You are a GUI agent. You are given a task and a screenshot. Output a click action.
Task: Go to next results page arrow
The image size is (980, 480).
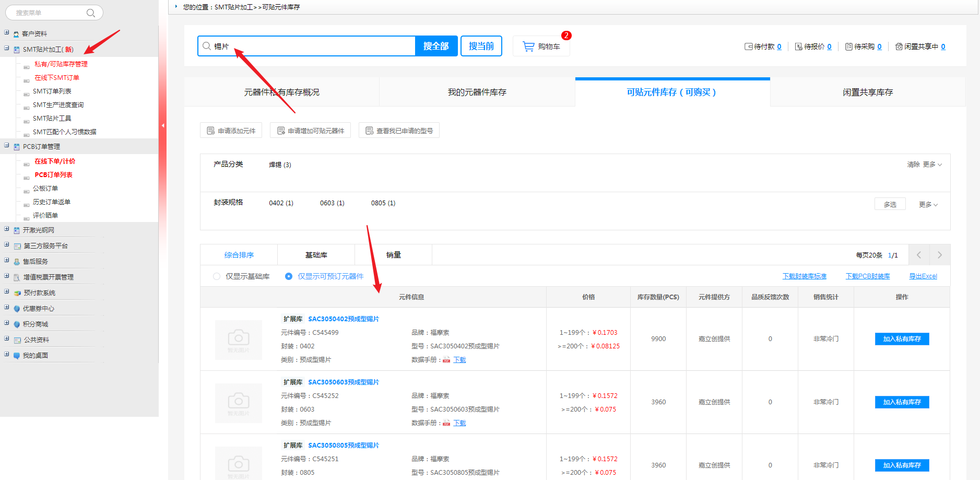click(939, 255)
